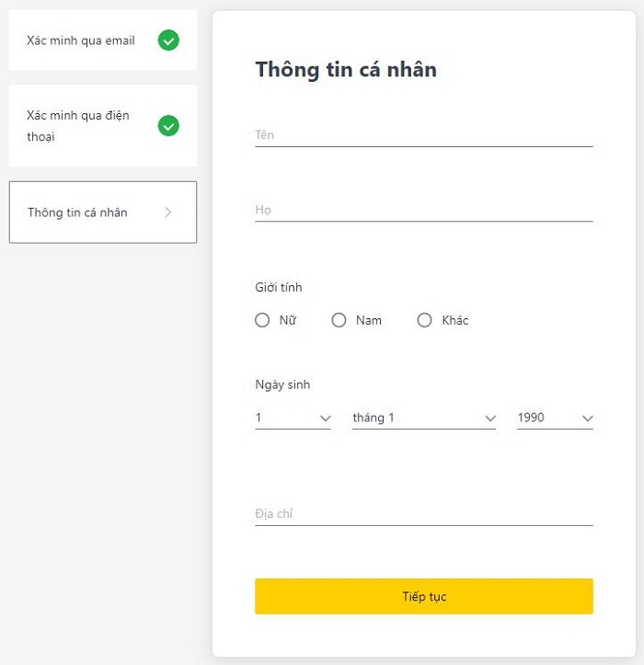Focus the Tên input field
Viewport: 644px width, 665px height.
pyautogui.click(x=423, y=135)
